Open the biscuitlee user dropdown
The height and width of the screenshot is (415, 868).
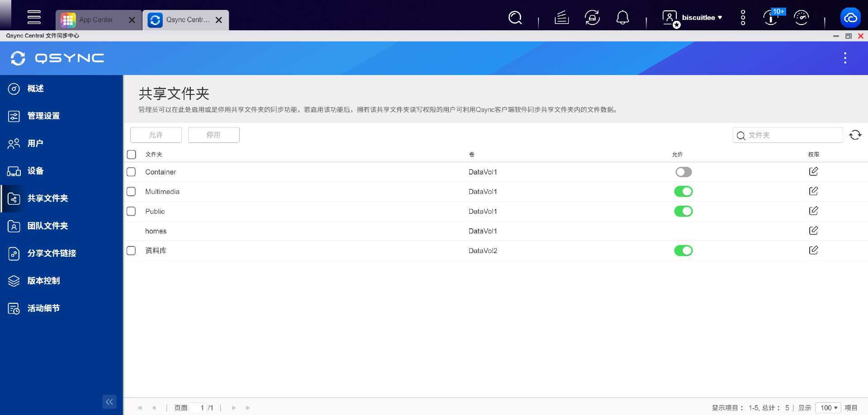702,18
